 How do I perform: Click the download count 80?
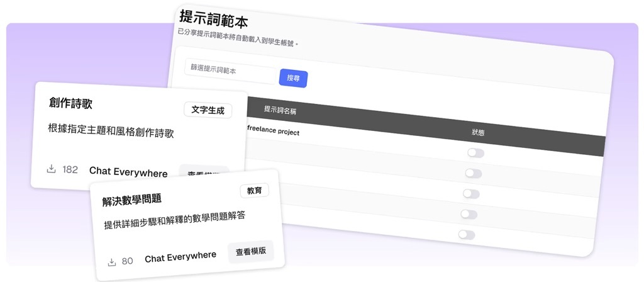(x=127, y=261)
